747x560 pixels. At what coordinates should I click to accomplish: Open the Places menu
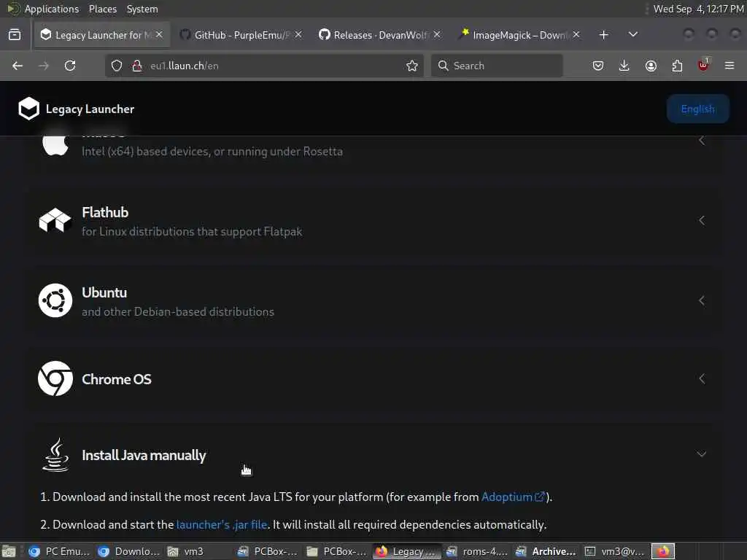(x=102, y=9)
